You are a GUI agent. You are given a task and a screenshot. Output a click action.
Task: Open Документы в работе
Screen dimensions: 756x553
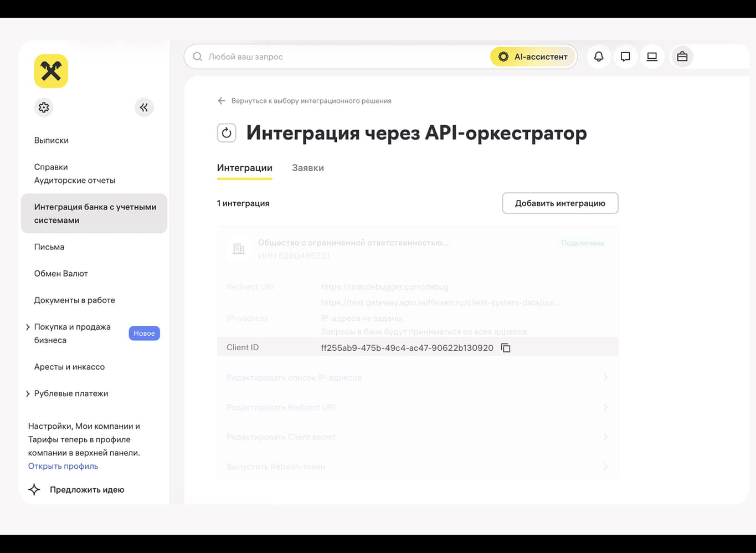(x=75, y=300)
